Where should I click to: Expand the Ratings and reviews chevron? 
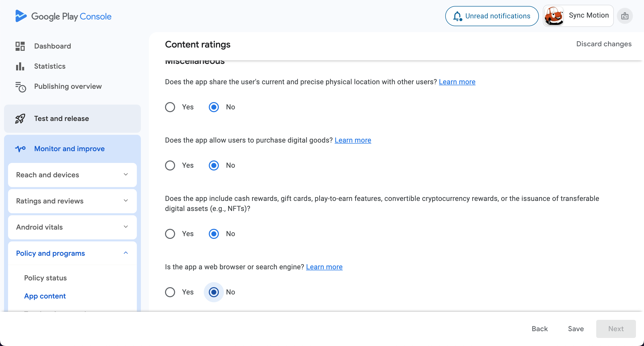[x=126, y=201]
